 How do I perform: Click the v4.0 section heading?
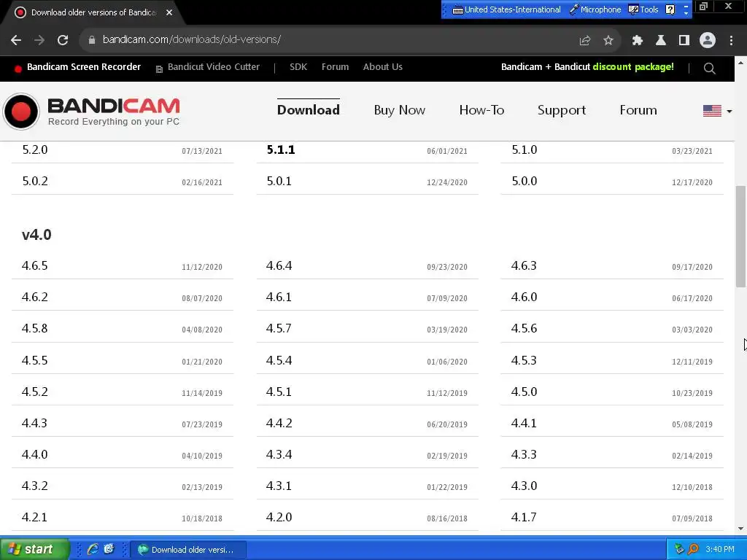pyautogui.click(x=36, y=235)
